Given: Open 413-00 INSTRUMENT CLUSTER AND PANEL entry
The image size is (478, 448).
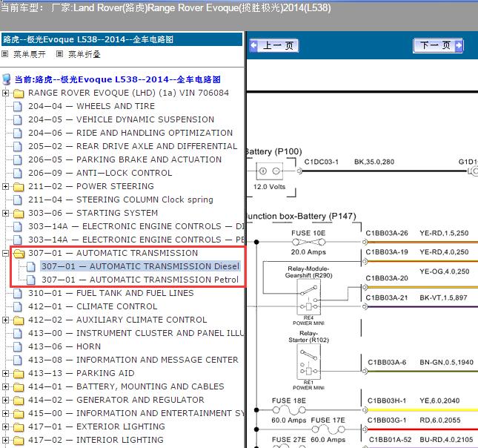Looking at the screenshot, I should (x=136, y=333).
